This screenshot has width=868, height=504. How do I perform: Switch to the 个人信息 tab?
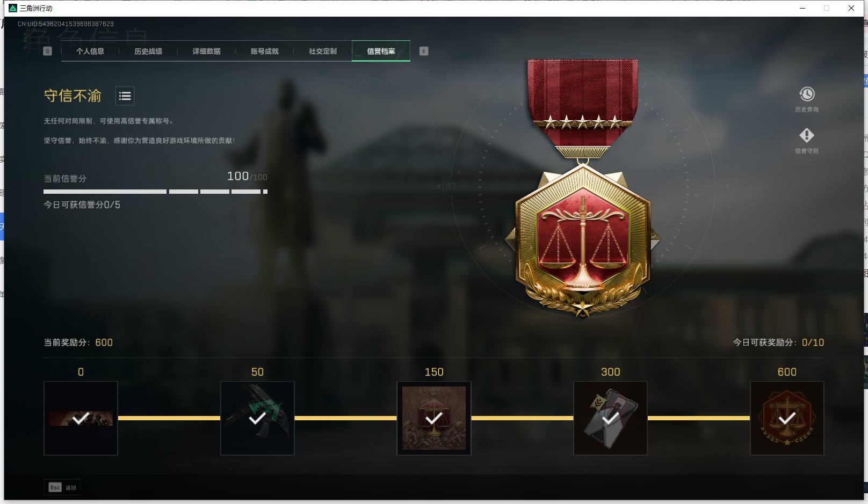tap(90, 51)
